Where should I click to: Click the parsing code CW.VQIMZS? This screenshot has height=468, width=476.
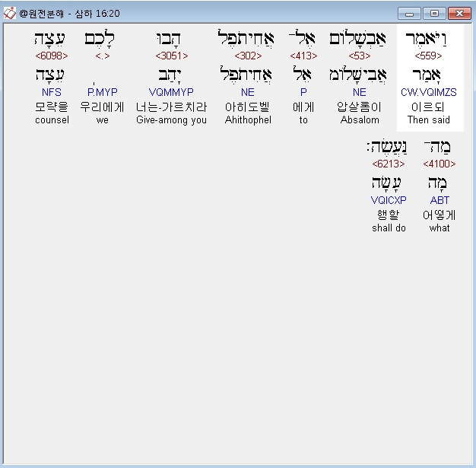[428, 92]
